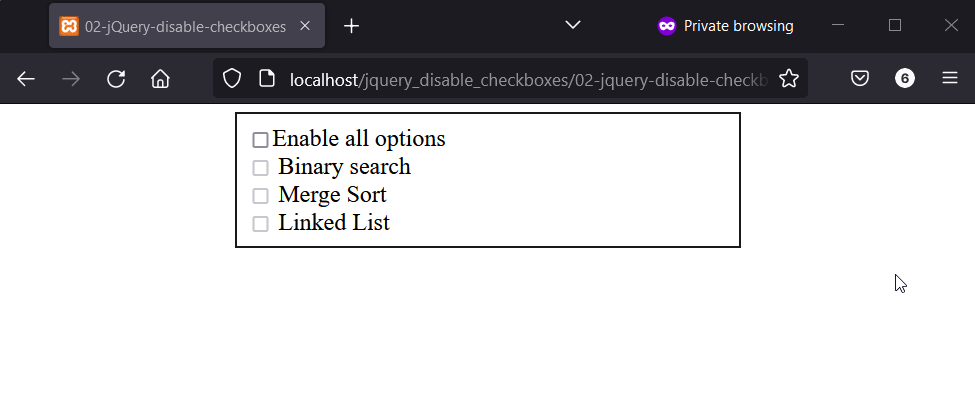Open the browser home page

pyautogui.click(x=160, y=79)
